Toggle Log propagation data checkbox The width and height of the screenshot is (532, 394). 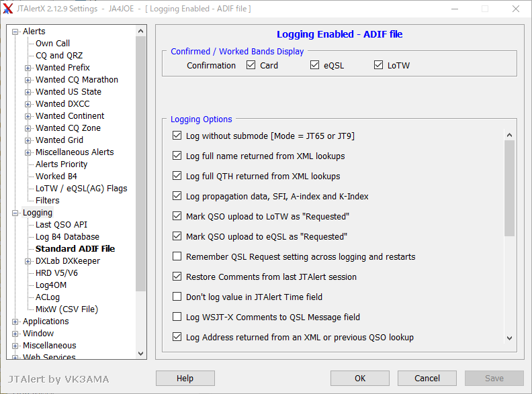point(177,196)
